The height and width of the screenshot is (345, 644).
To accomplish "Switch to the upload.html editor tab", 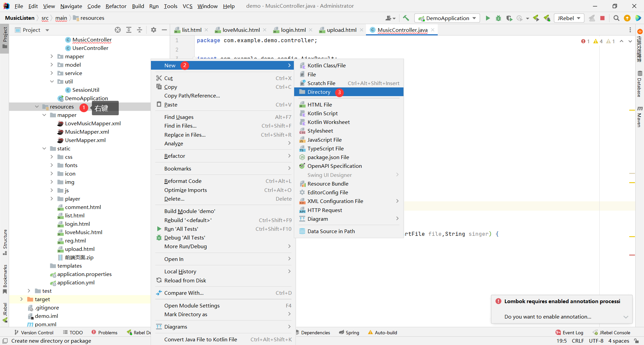I will click(341, 30).
